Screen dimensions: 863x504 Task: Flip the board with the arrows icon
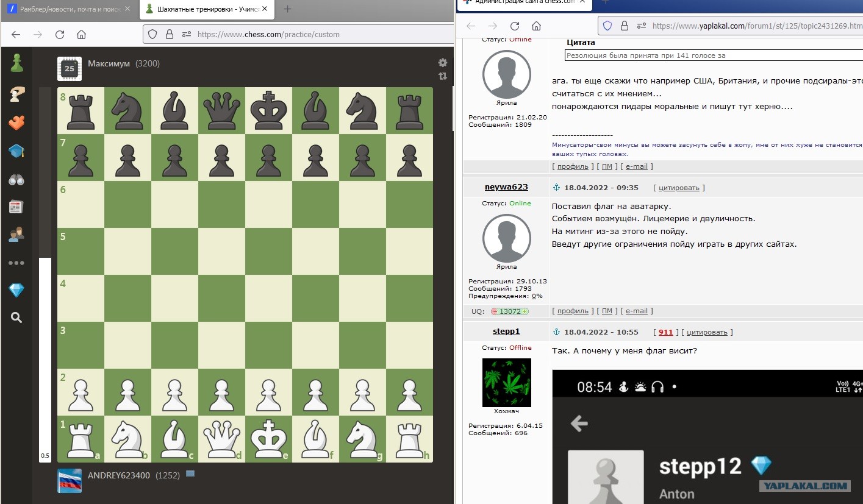(443, 76)
